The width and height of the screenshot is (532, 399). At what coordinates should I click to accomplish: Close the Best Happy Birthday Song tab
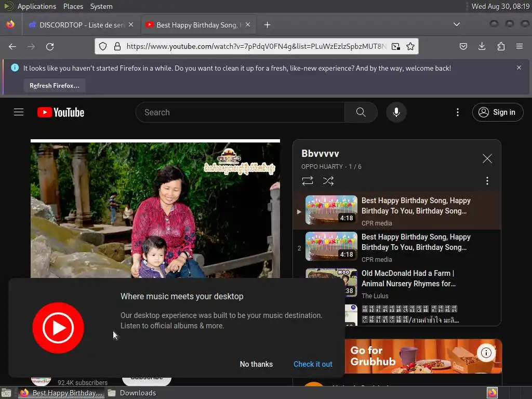point(248,24)
